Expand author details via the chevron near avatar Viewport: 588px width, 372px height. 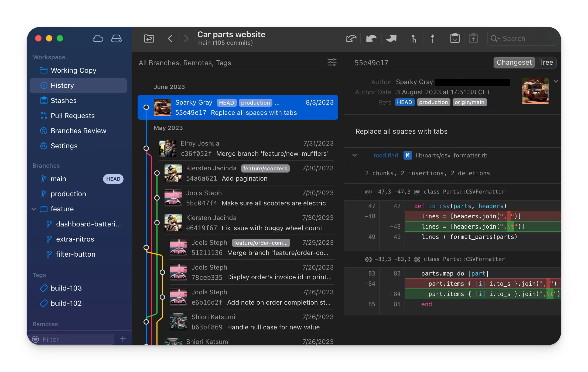[556, 81]
